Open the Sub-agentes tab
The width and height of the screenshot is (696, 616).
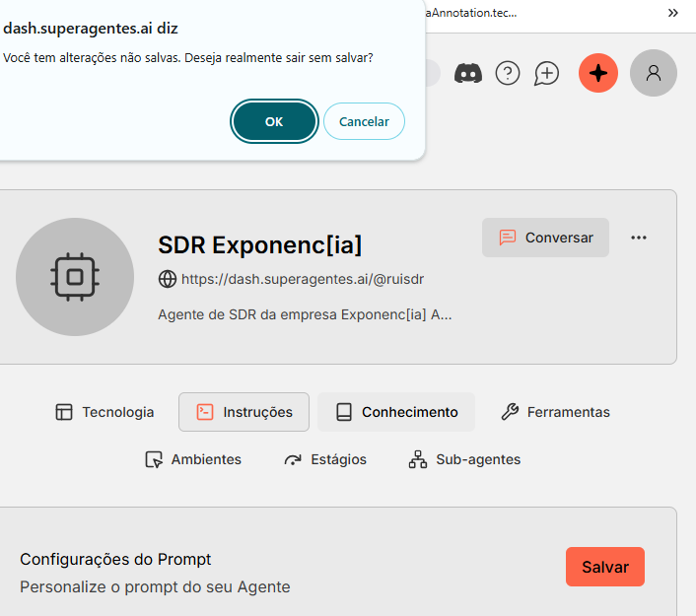point(464,459)
